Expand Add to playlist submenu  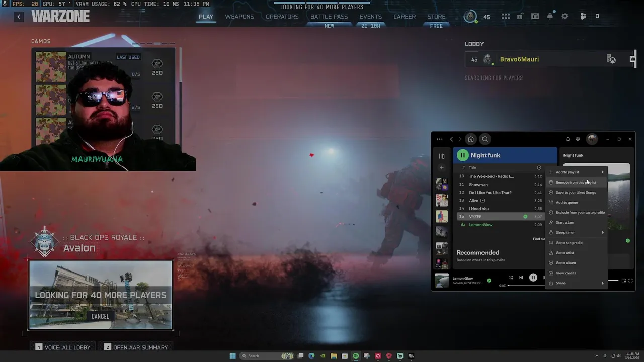click(x=577, y=172)
